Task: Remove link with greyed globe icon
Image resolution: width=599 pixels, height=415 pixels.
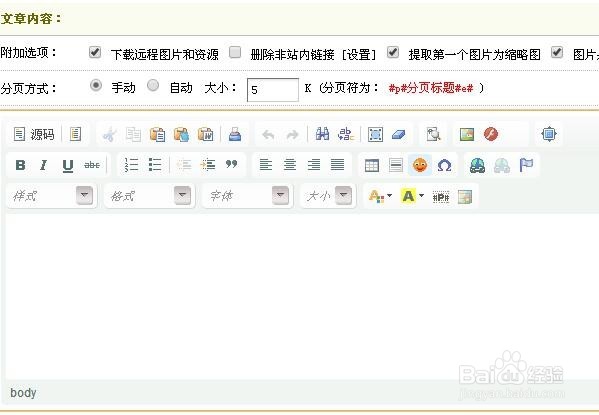Action: (x=502, y=165)
